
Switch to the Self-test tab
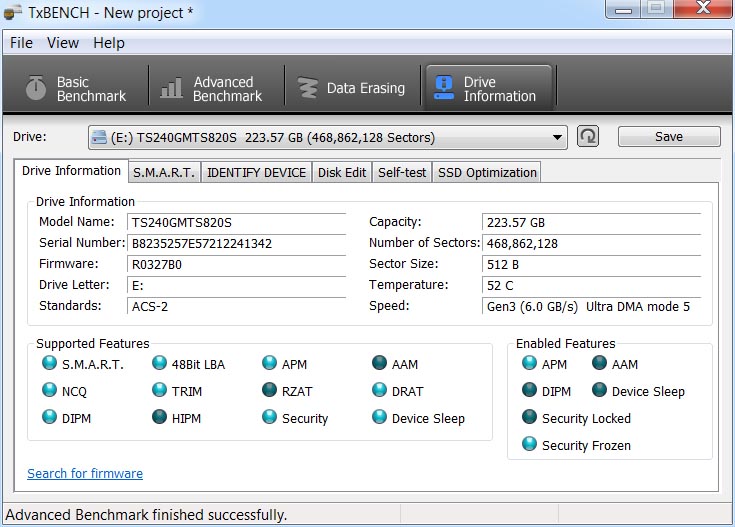pyautogui.click(x=402, y=173)
